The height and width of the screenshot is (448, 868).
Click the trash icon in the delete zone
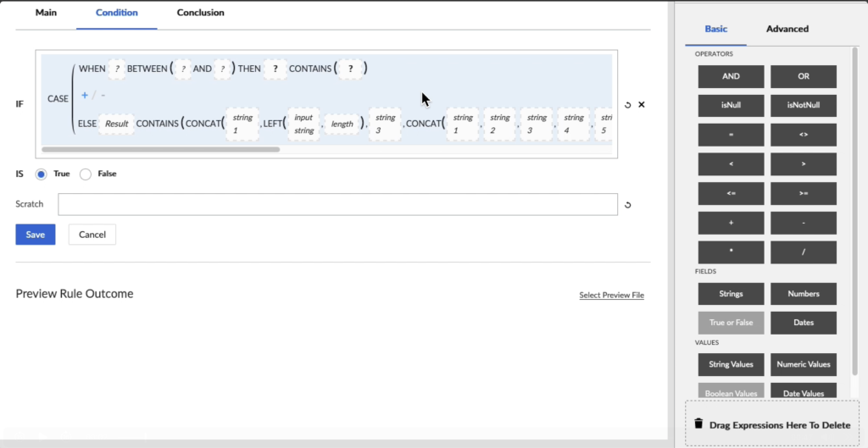point(698,424)
